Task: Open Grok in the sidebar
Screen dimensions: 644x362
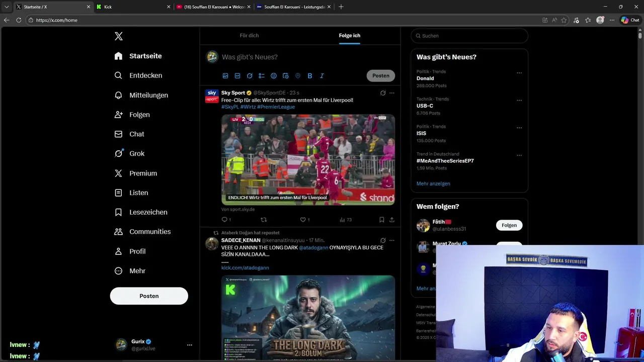Action: pyautogui.click(x=129, y=154)
